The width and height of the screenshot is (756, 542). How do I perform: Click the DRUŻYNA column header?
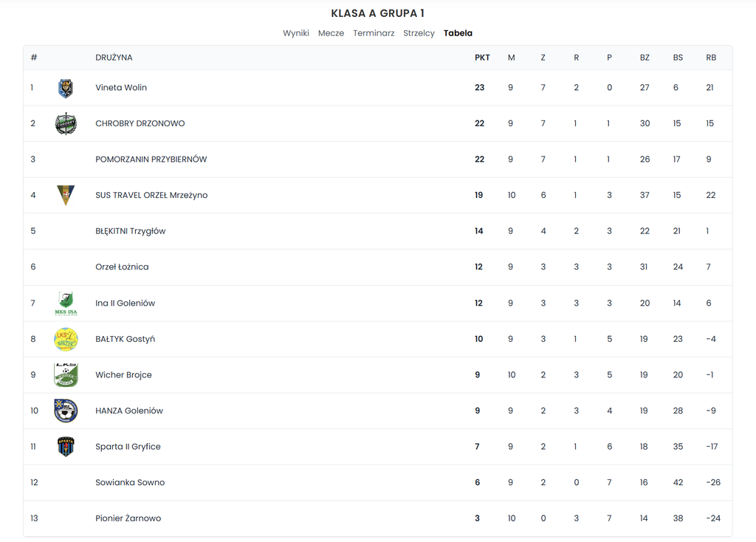click(114, 58)
